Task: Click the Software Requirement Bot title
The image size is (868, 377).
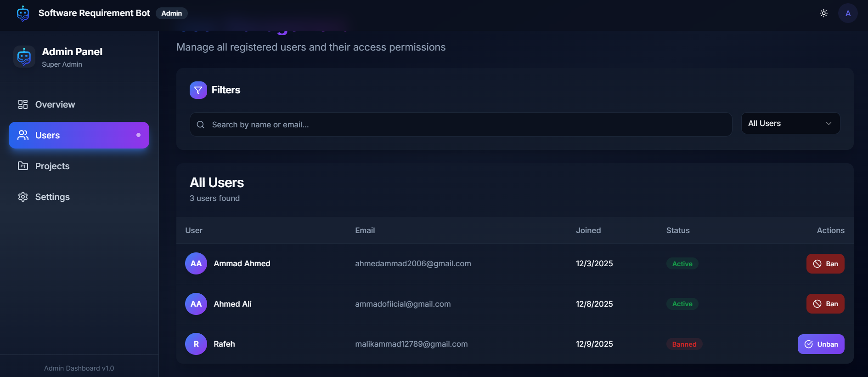Action: (x=94, y=13)
